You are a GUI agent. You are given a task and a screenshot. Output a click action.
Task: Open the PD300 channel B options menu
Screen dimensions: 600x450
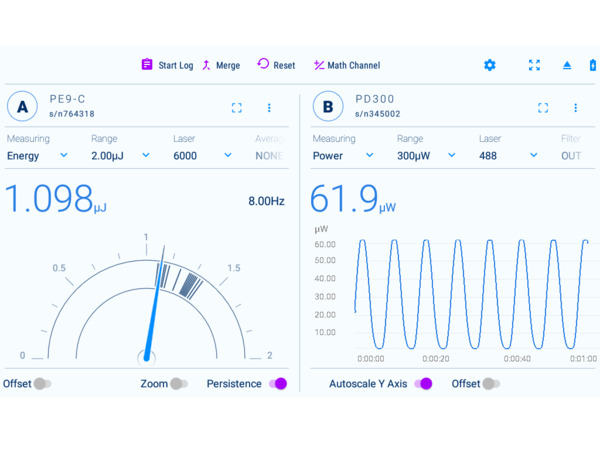tap(575, 108)
